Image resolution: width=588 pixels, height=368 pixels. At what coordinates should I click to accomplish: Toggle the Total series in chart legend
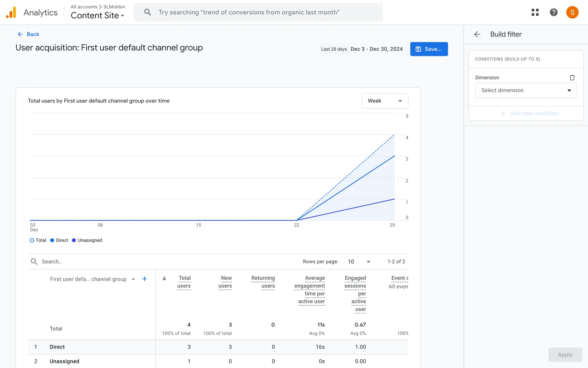click(x=38, y=240)
